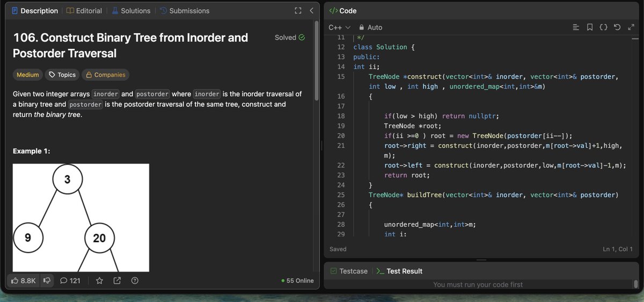
Task: Click the curly braces snippet icon
Action: (604, 27)
